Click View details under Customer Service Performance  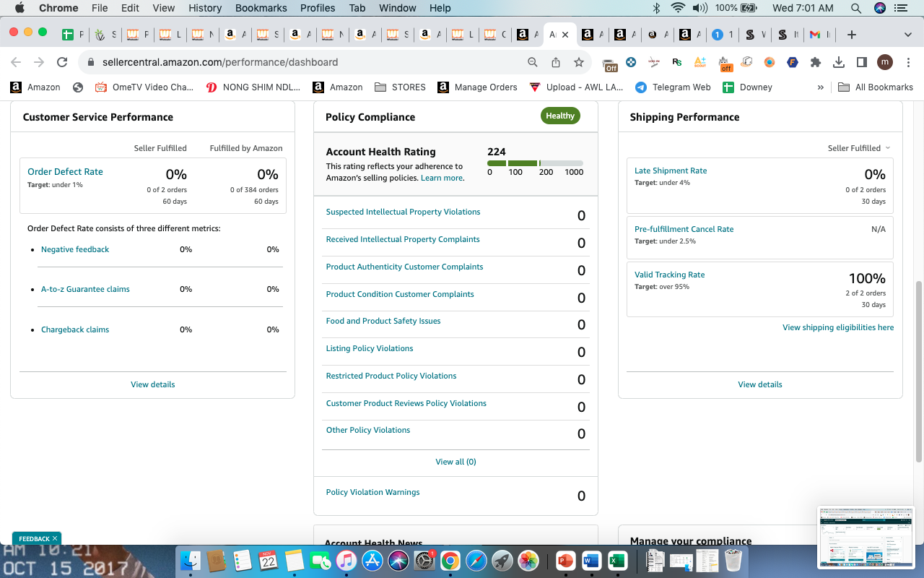coord(152,384)
